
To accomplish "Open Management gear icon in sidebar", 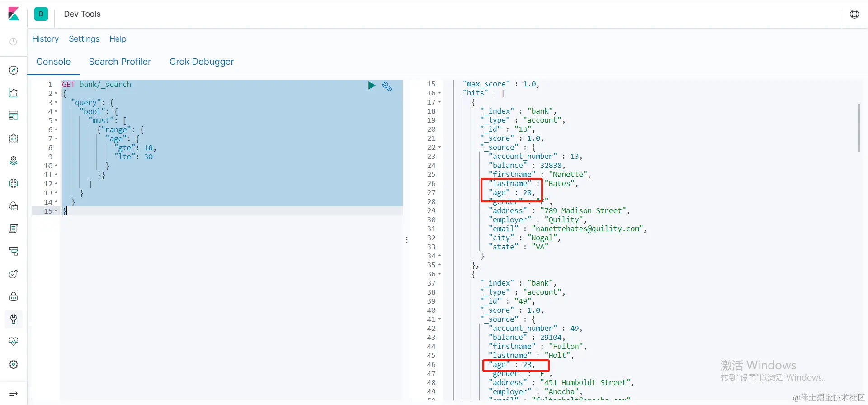I will pos(14,364).
